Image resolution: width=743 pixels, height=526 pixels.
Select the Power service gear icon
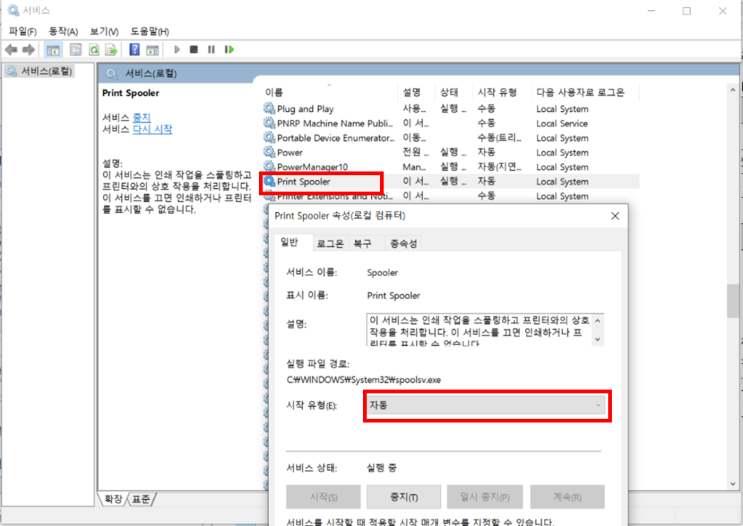(269, 152)
